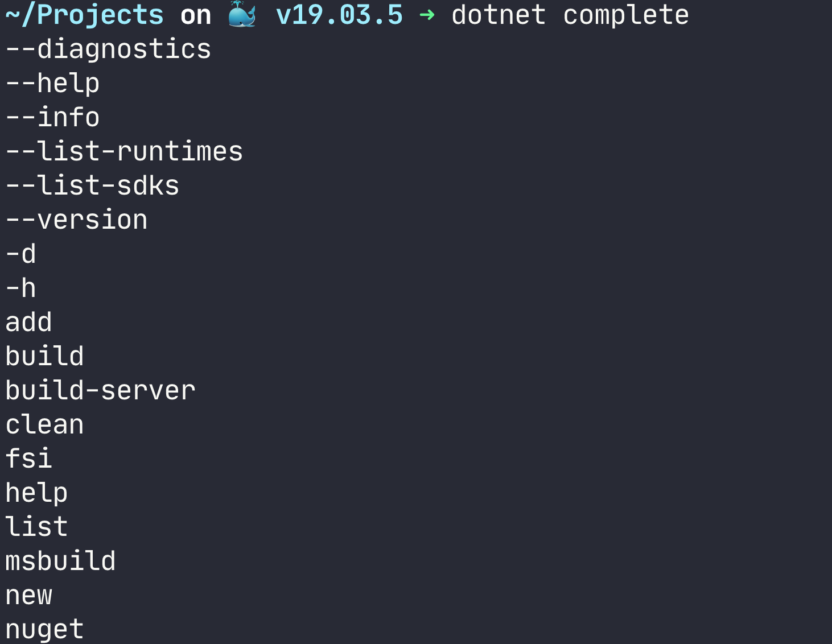832x644 pixels.
Task: Click the v19.03.5 Docker version text
Action: click(339, 15)
